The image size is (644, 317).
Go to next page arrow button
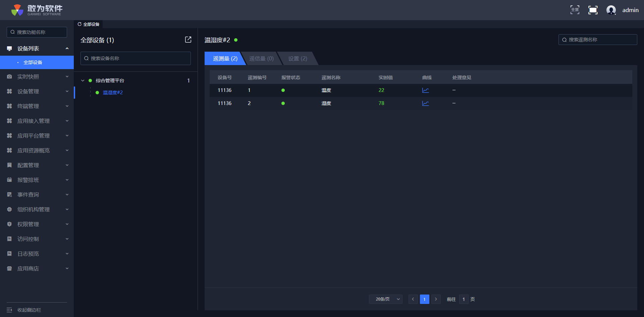[x=436, y=299]
